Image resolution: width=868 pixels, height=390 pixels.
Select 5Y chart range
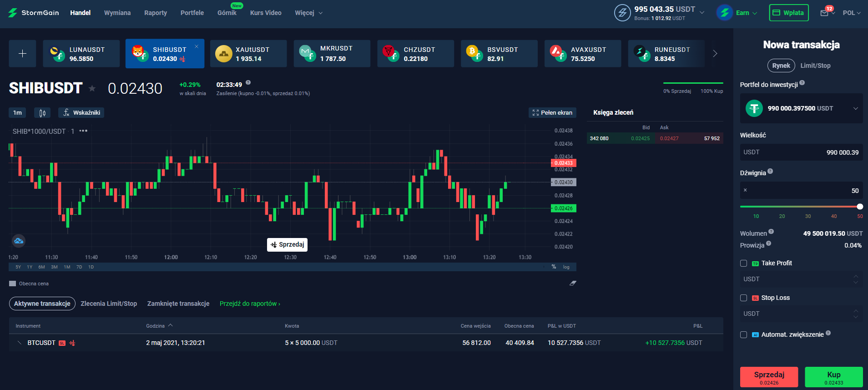click(18, 267)
